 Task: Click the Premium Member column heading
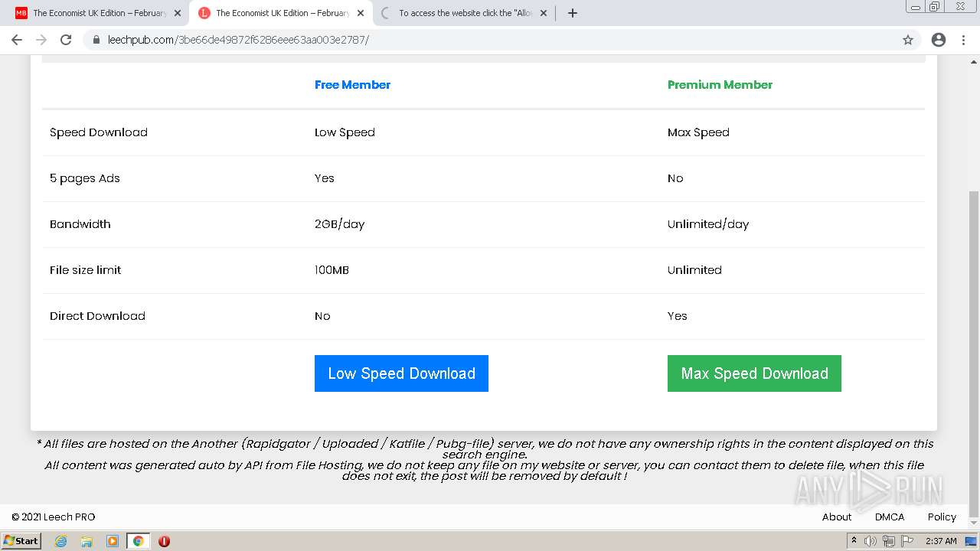click(720, 85)
